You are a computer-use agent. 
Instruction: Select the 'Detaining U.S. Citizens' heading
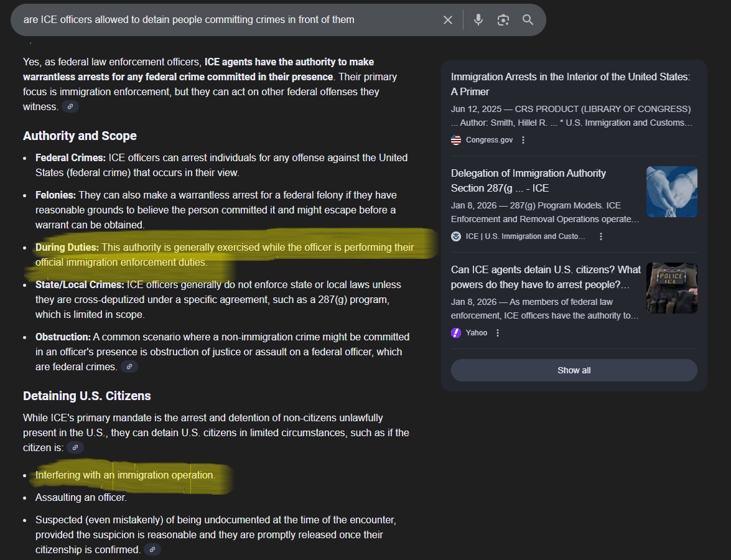[x=86, y=396]
